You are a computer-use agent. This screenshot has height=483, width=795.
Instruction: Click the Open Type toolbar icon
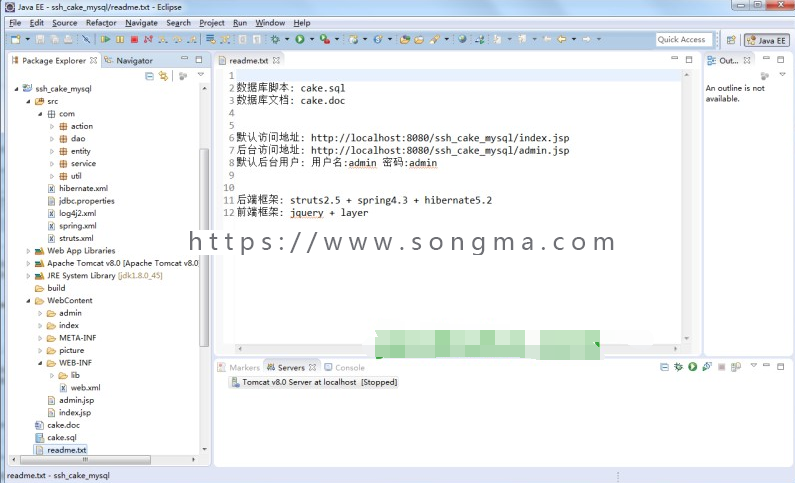pos(405,40)
